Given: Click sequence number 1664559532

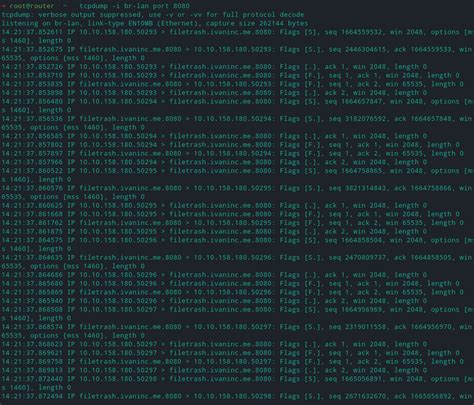Looking at the screenshot, I should click(x=361, y=32).
